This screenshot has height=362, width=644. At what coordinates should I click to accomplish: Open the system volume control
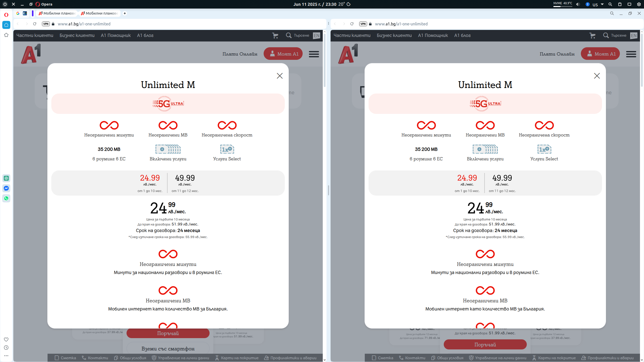click(578, 4)
